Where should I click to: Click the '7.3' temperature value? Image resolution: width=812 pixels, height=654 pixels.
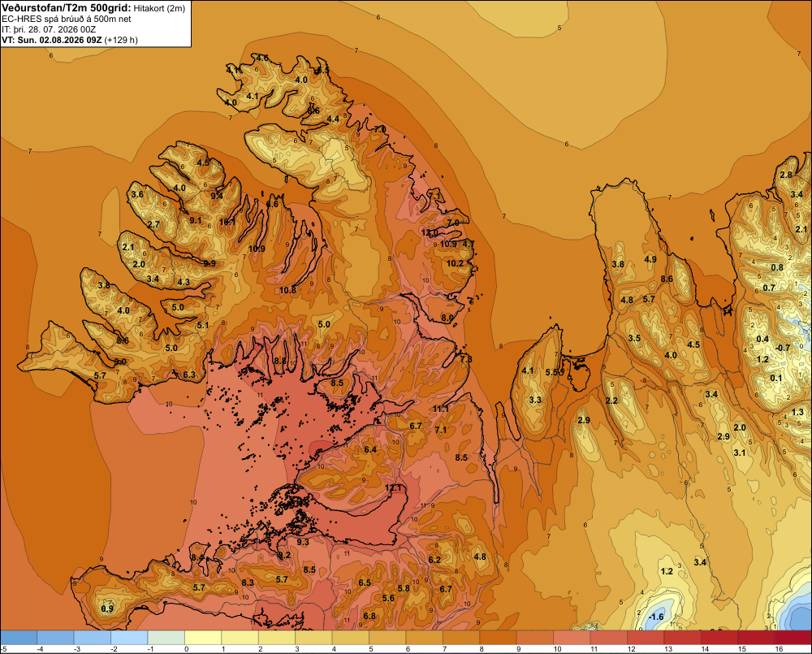point(466,359)
